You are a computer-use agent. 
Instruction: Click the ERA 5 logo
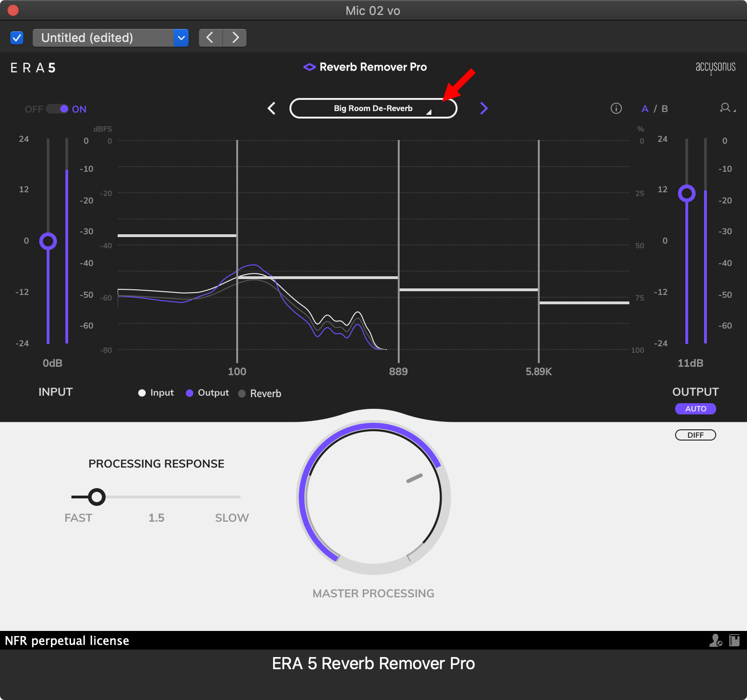click(33, 68)
